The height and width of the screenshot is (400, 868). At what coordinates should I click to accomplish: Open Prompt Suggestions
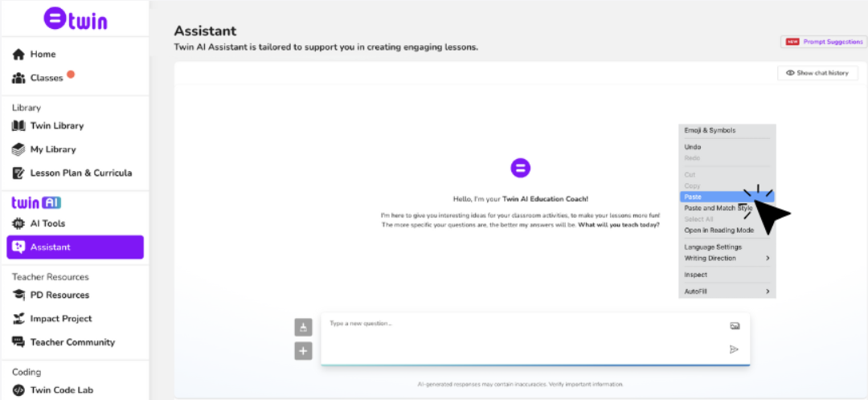point(824,42)
